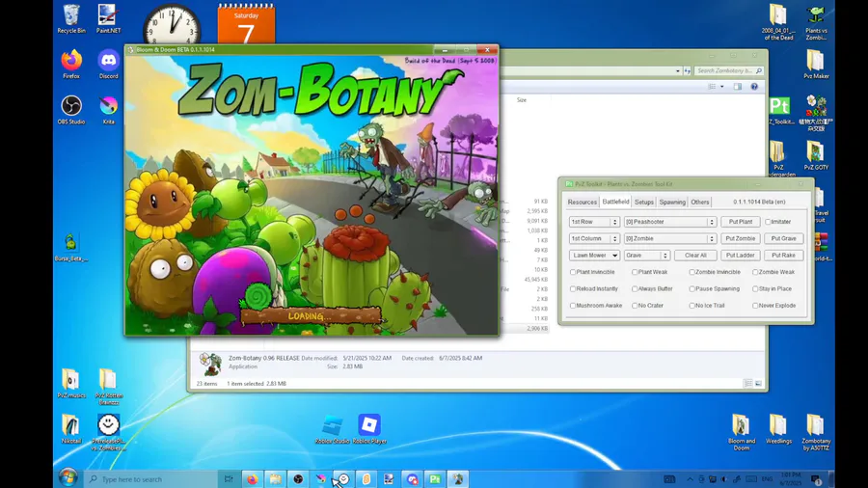
Task: Select the PvZ GOTY folder icon
Action: pyautogui.click(x=816, y=155)
